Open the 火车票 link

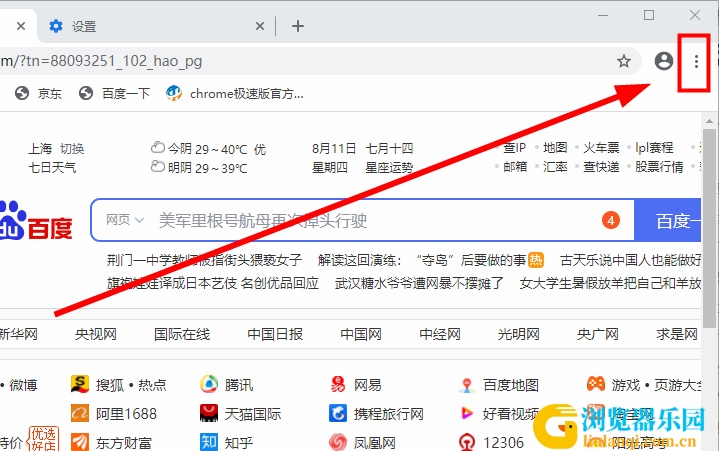click(x=601, y=148)
